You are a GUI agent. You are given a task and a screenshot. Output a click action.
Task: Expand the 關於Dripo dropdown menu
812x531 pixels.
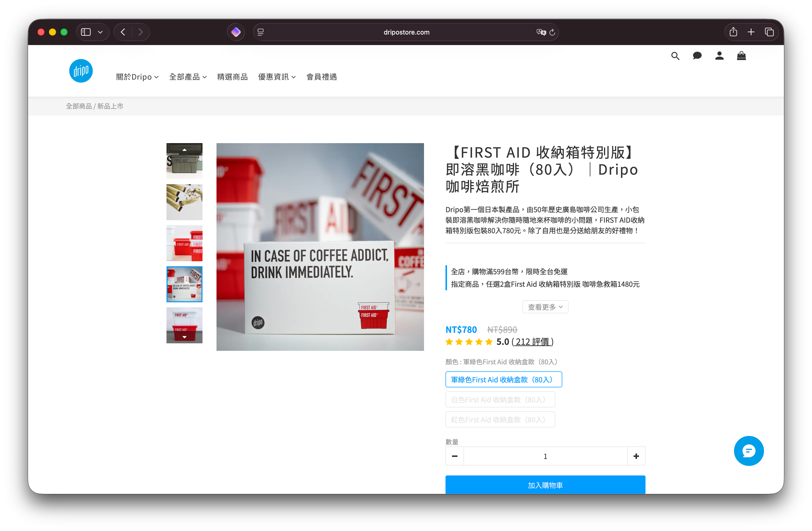[x=137, y=77]
